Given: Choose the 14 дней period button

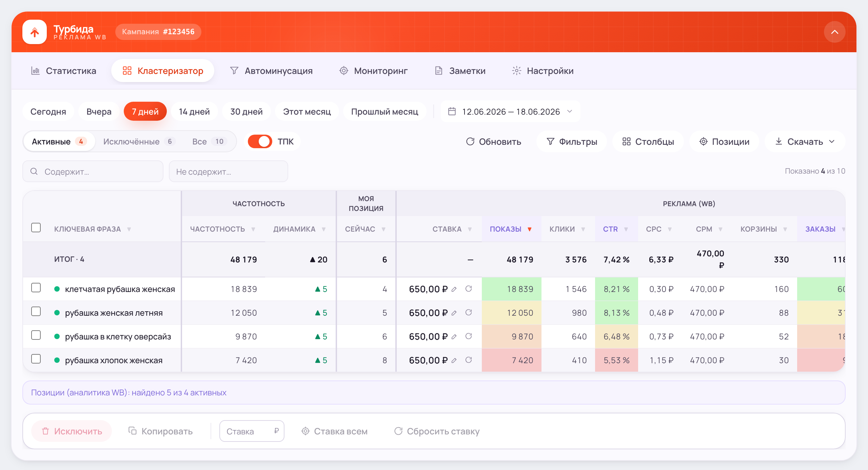Looking at the screenshot, I should click(194, 112).
